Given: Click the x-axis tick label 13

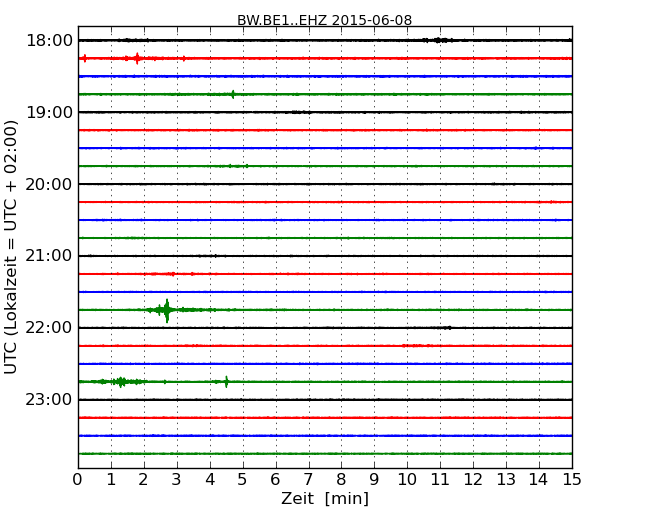Looking at the screenshot, I should 506,480.
